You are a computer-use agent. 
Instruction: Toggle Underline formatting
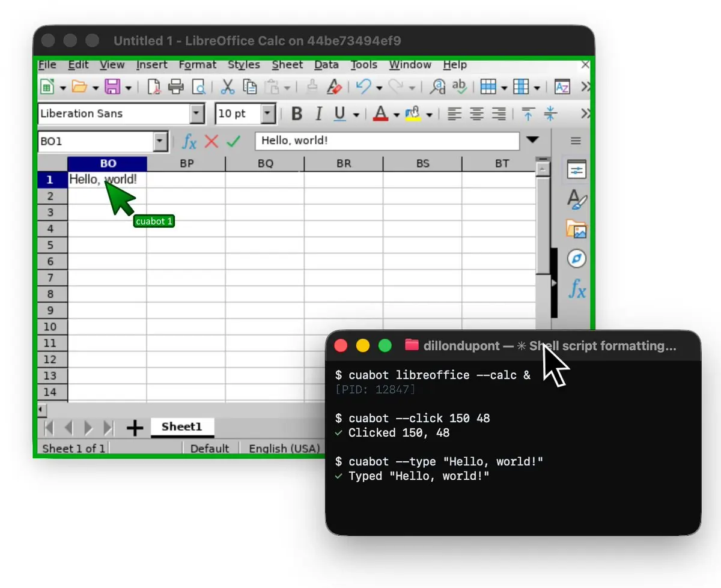pos(340,114)
